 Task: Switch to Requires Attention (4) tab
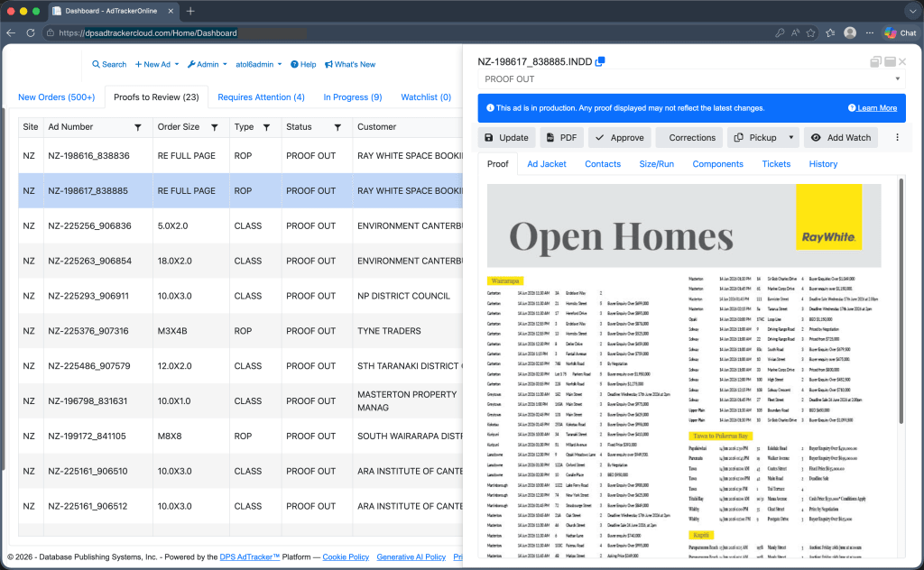point(261,97)
